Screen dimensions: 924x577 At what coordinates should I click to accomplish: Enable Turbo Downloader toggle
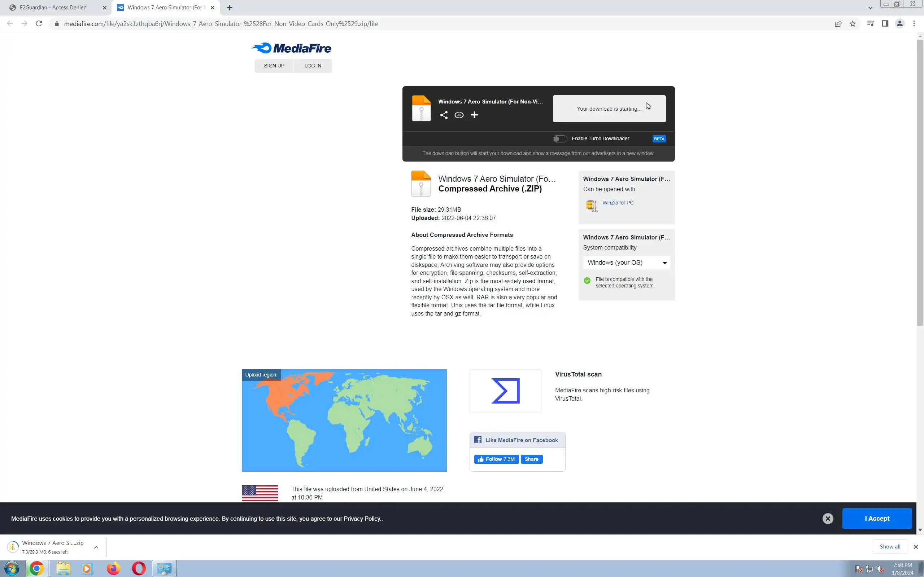(x=560, y=139)
